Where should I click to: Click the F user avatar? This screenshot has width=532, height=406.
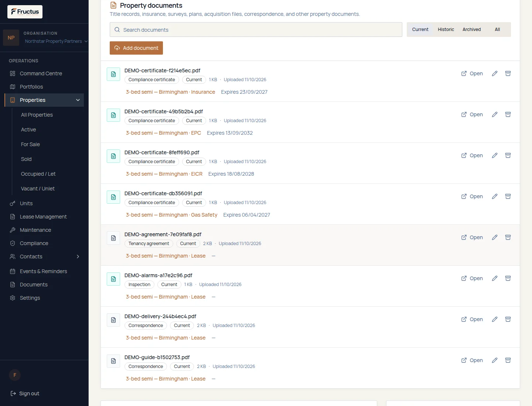(15, 375)
